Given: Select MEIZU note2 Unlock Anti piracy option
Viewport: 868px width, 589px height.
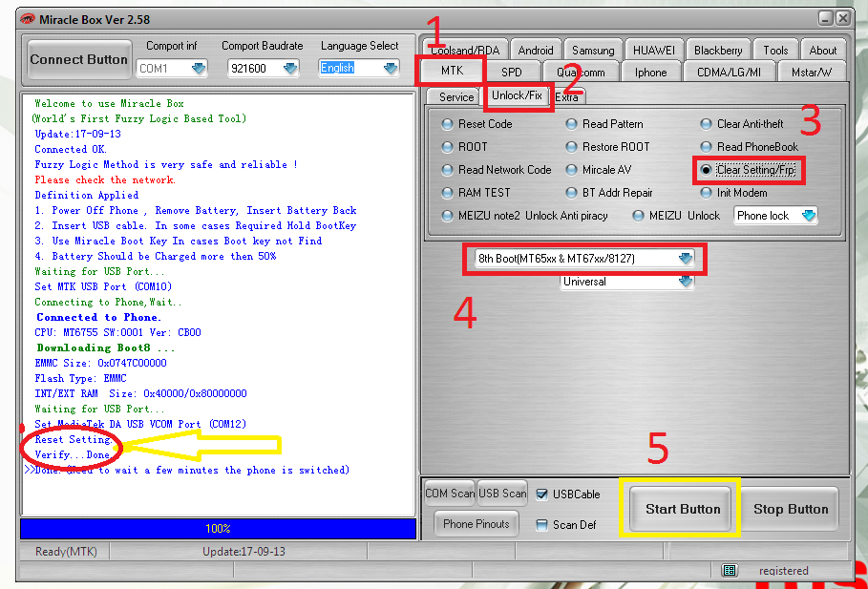Looking at the screenshot, I should (x=524, y=216).
